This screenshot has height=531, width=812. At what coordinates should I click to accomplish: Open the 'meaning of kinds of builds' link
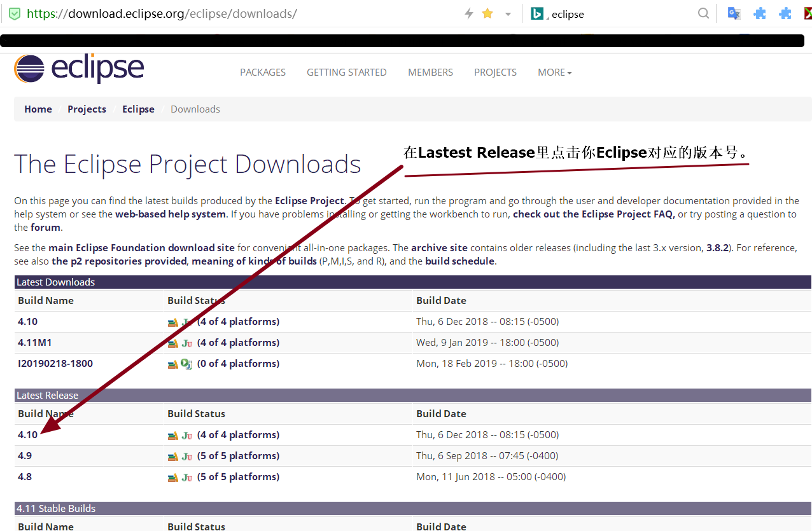254,261
